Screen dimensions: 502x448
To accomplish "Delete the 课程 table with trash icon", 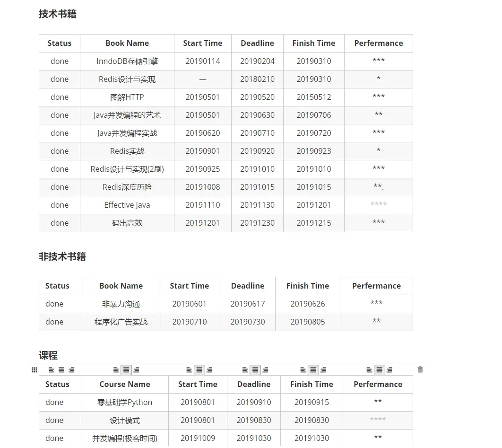I will (420, 369).
